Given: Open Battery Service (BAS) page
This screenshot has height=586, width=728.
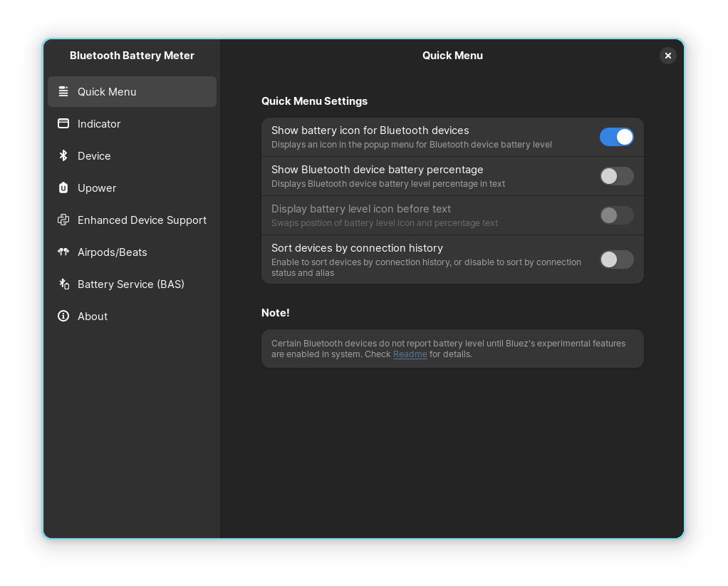Looking at the screenshot, I should click(132, 284).
